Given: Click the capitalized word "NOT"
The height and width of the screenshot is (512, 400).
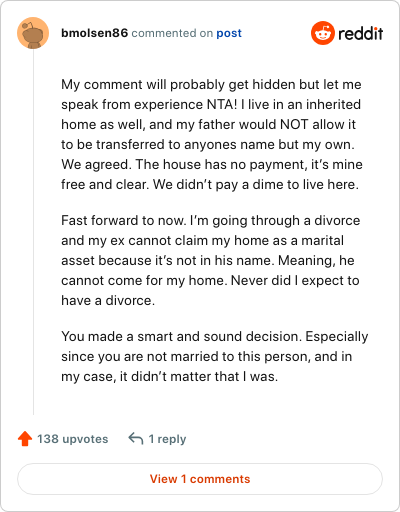Looking at the screenshot, I should 294,124.
